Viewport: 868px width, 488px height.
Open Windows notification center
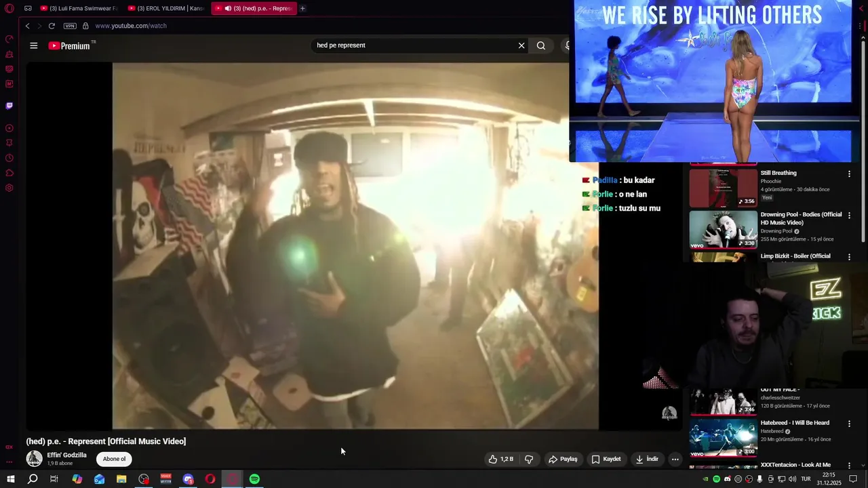coord(854,479)
